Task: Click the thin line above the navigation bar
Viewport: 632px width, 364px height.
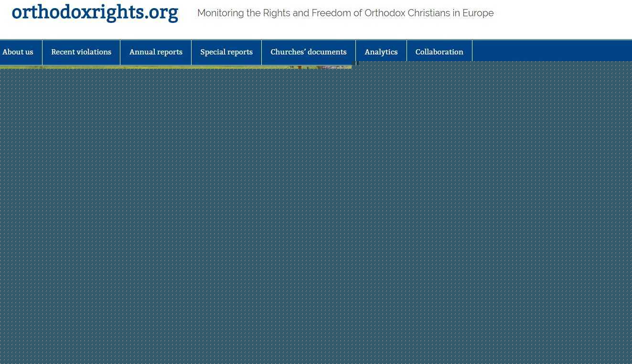Action: pyautogui.click(x=315, y=40)
